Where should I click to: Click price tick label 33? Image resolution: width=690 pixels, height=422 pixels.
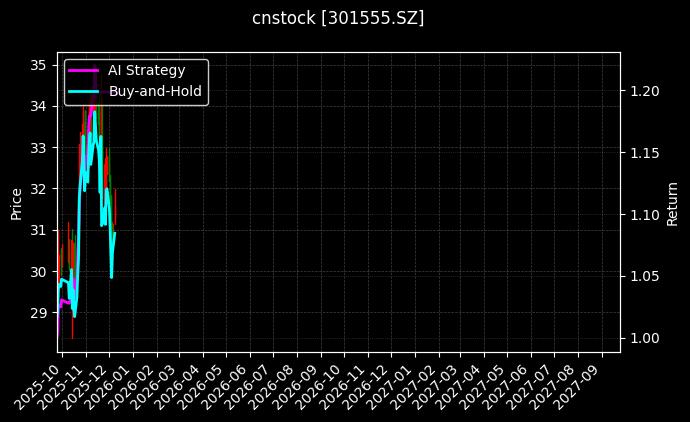click(38, 148)
